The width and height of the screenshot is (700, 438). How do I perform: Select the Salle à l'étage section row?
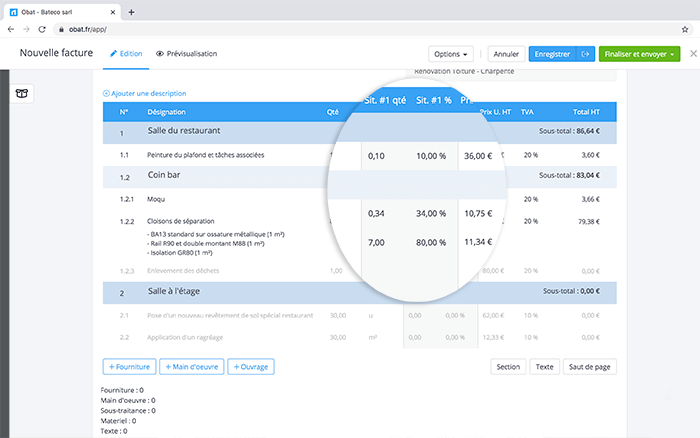359,292
